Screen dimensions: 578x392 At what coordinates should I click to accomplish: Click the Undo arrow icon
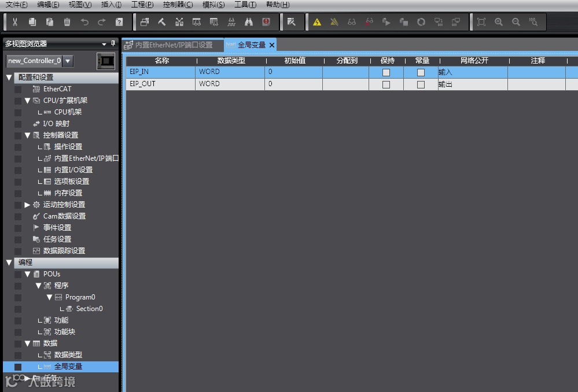(x=84, y=22)
